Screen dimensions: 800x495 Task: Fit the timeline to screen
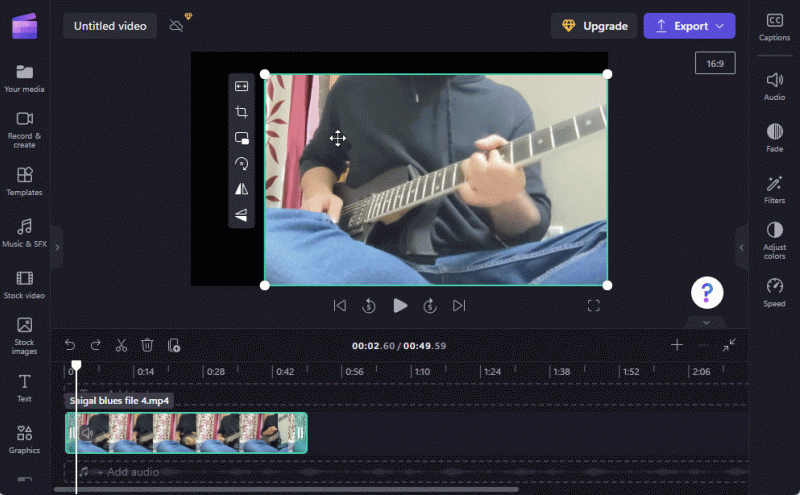pos(729,345)
